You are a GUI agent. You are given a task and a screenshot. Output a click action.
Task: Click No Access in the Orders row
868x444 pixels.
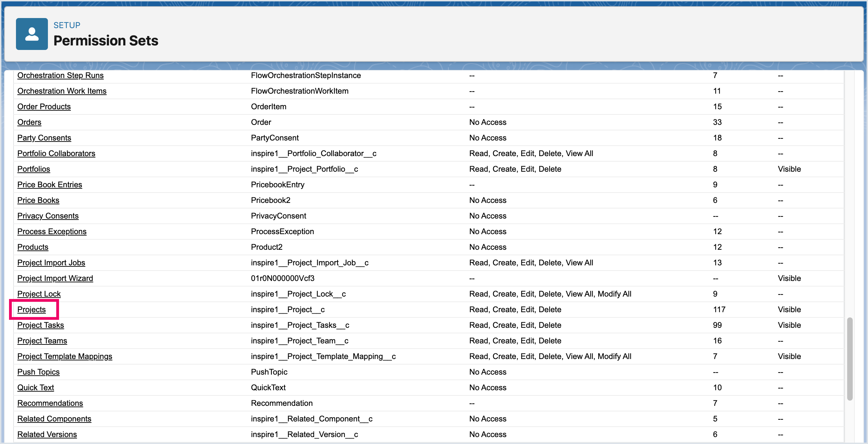pos(488,122)
